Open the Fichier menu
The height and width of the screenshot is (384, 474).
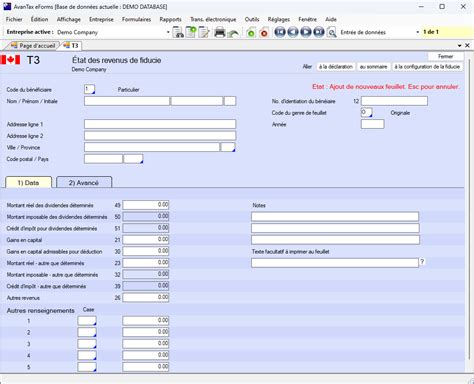click(14, 19)
